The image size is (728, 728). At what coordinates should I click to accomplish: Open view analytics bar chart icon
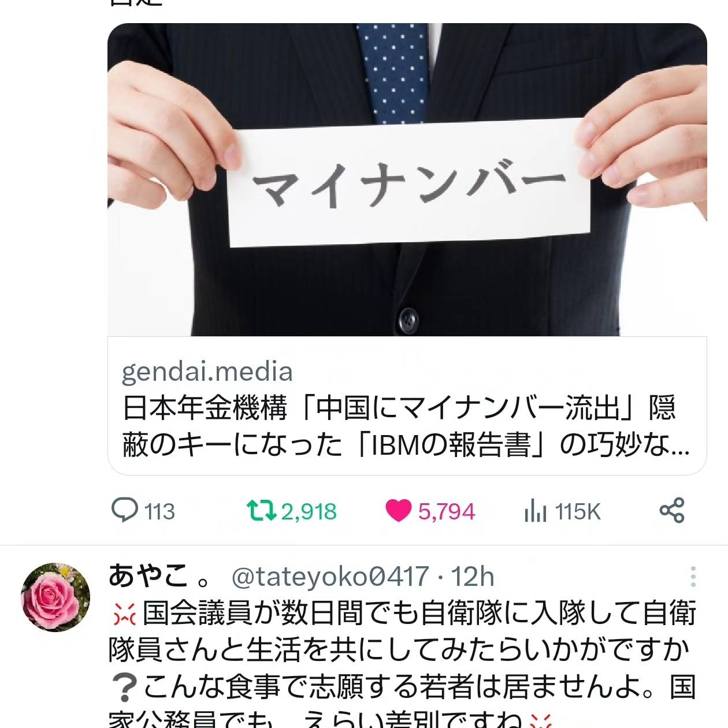coord(536,511)
